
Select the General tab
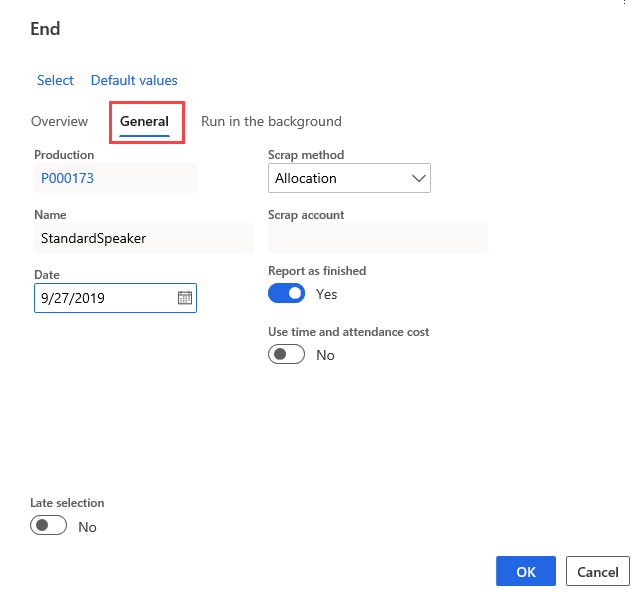click(144, 121)
